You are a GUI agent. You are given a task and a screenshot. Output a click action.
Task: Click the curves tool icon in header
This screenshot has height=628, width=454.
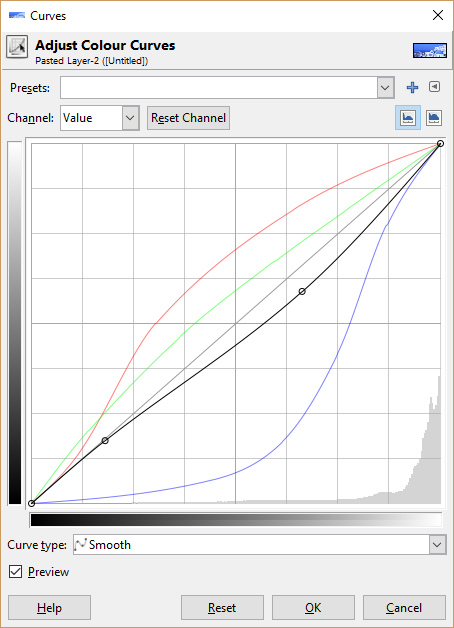tap(17, 47)
